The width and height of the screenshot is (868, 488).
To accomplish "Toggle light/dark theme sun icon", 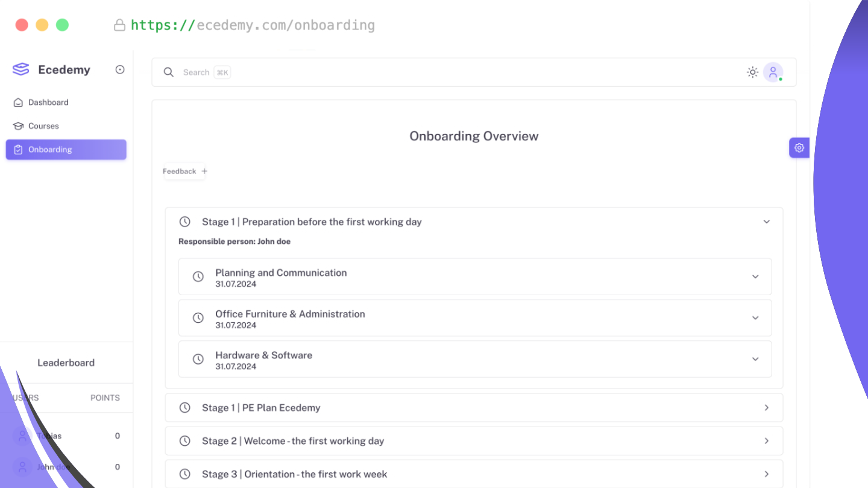I will point(752,72).
